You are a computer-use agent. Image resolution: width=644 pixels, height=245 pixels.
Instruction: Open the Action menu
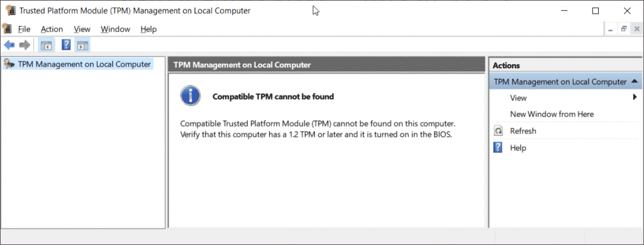click(x=52, y=29)
